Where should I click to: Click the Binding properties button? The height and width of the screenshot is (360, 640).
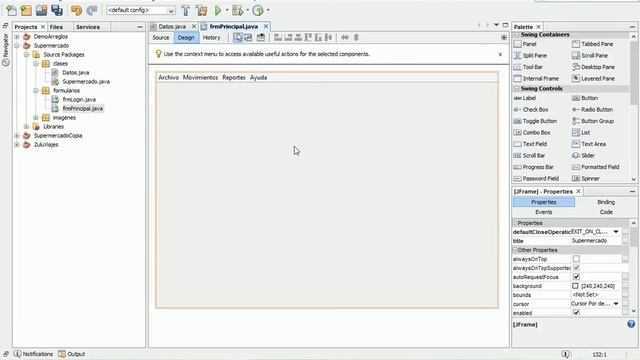coord(606,202)
